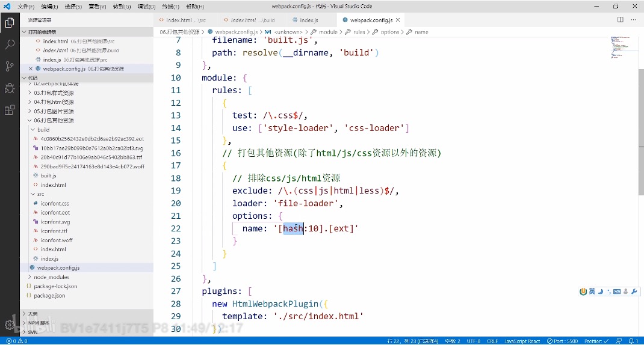Screen dimensions: 644x345
Task: Open the .eot file starting with 4c0860b
Action: click(92, 139)
